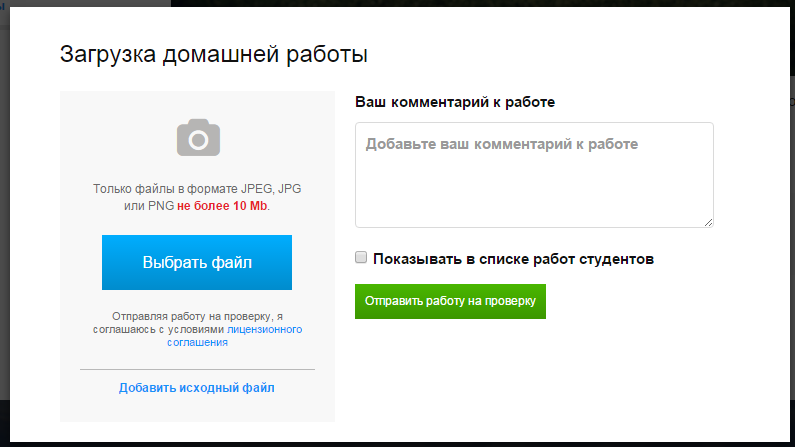Grab the comment box resize handle
795x447 pixels.
(x=708, y=222)
